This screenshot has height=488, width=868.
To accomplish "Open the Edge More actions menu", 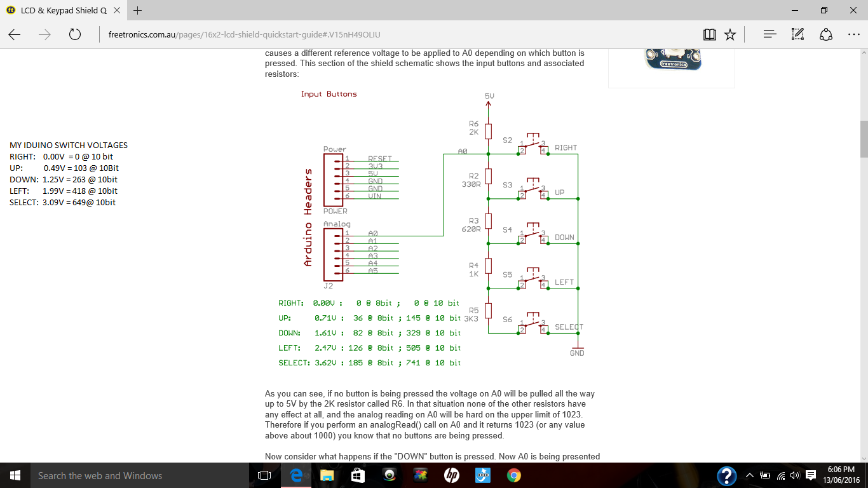I will coord(853,34).
